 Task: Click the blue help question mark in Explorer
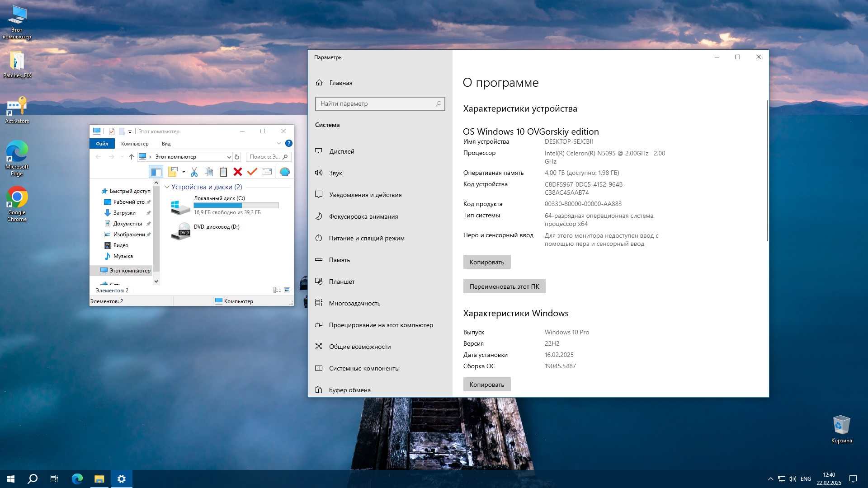[289, 143]
